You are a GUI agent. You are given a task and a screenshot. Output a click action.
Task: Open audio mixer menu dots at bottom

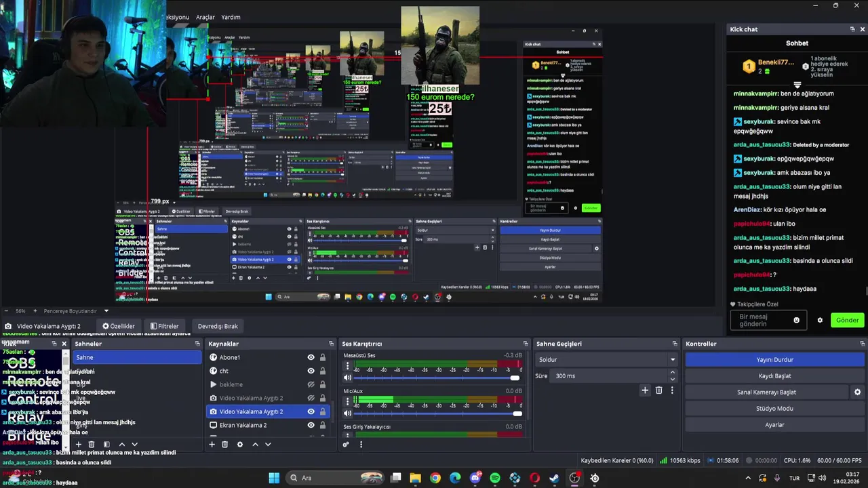click(x=361, y=445)
